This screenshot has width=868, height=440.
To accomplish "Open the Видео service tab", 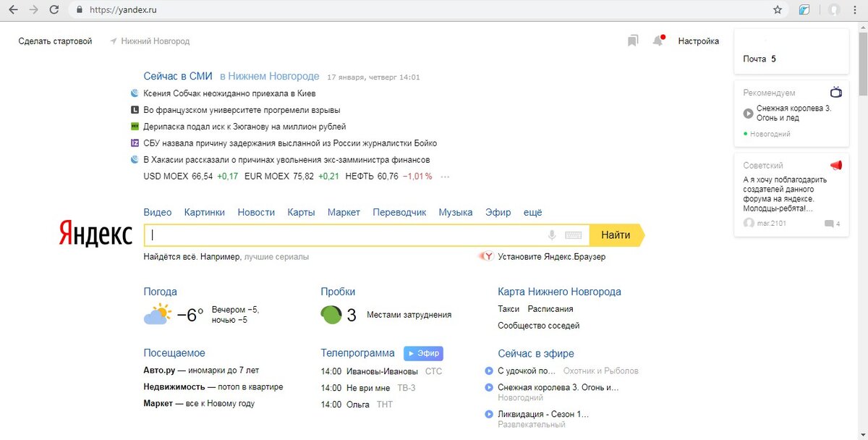I will (158, 212).
